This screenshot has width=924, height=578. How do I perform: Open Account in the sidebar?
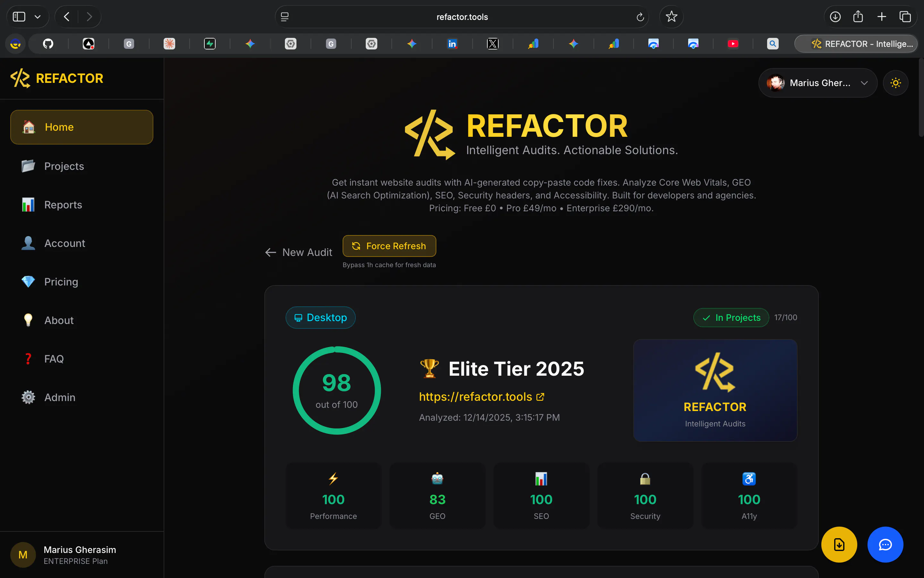pyautogui.click(x=82, y=243)
